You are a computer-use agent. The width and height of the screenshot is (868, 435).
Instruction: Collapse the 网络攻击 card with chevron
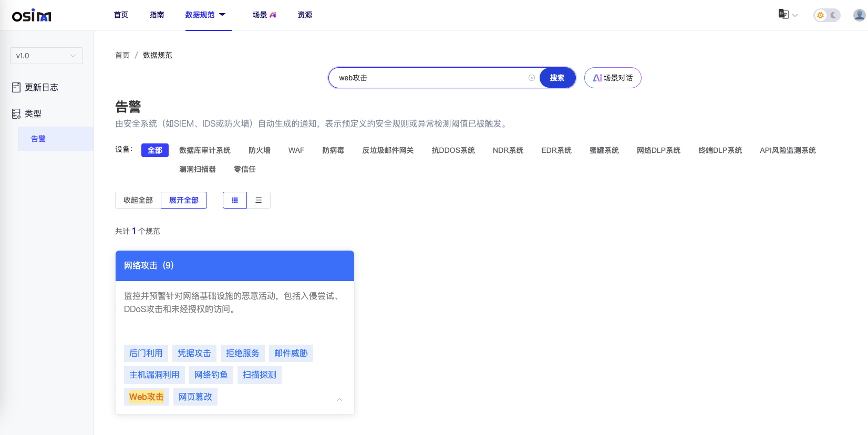tap(339, 400)
